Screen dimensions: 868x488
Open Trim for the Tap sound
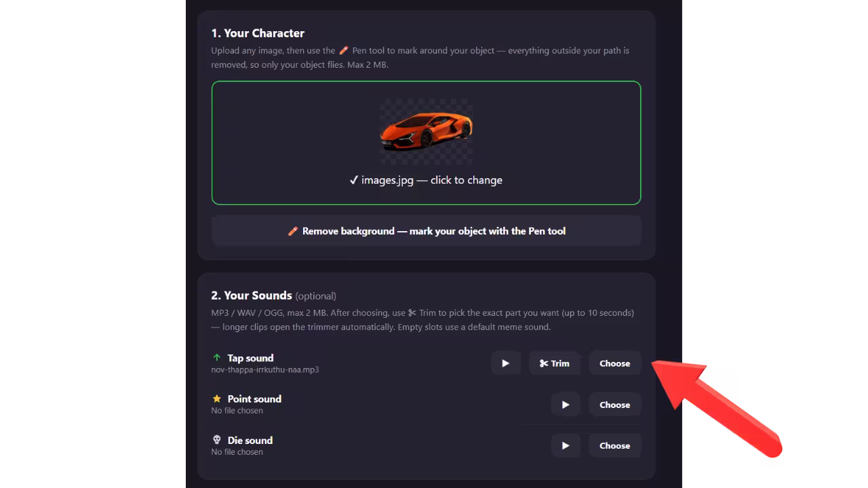(x=555, y=363)
